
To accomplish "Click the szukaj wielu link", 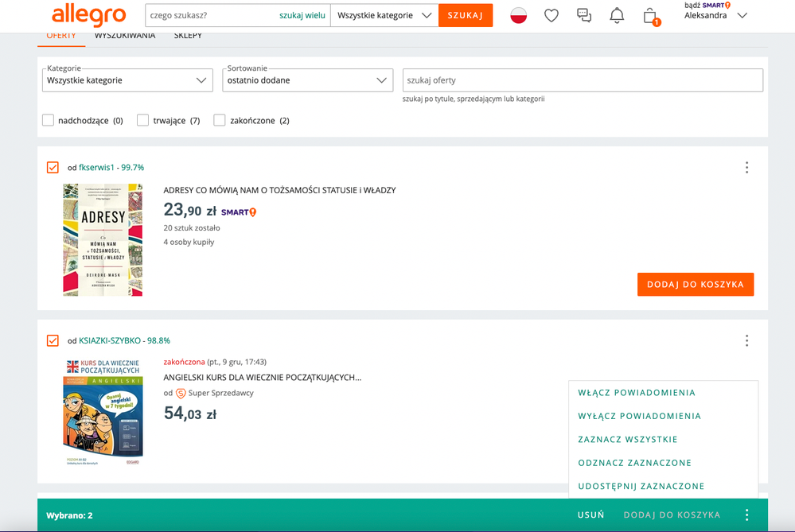I will pos(302,15).
